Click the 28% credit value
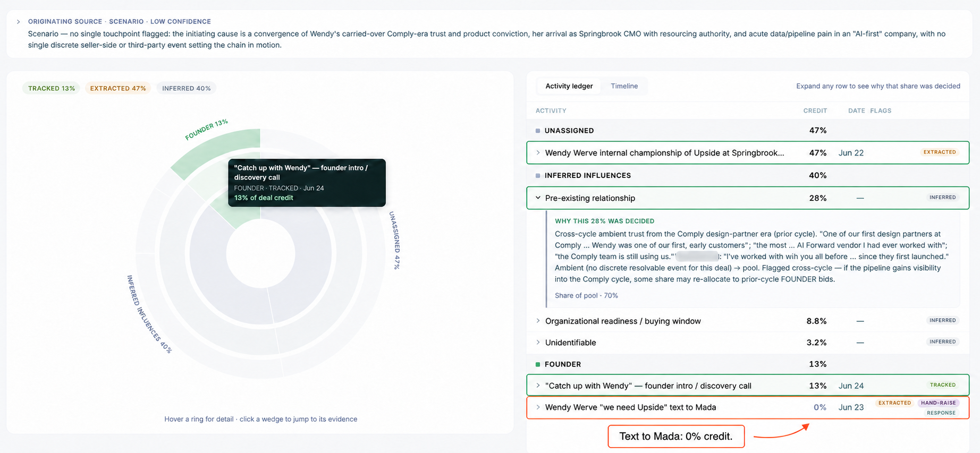Screen dimensions: 980x453 tap(817, 198)
